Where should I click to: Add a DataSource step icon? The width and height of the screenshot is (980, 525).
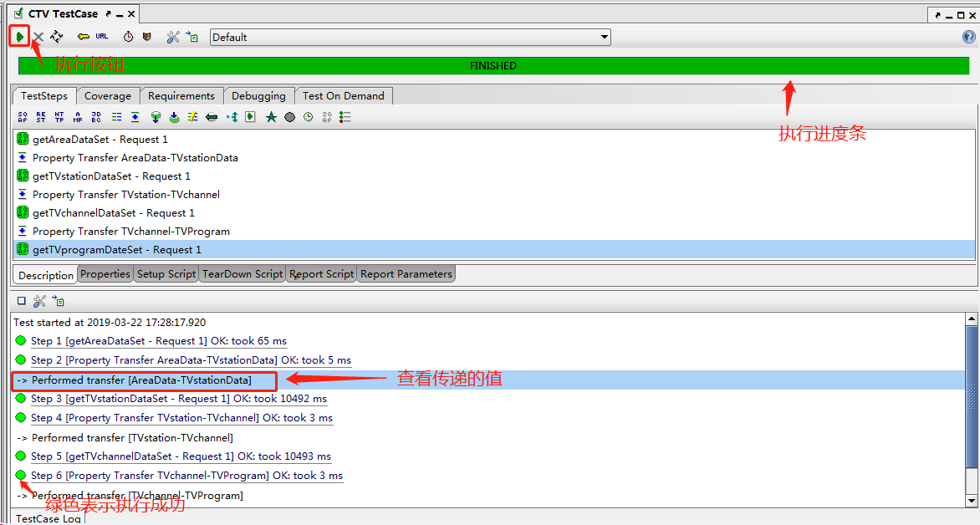pyautogui.click(x=156, y=117)
